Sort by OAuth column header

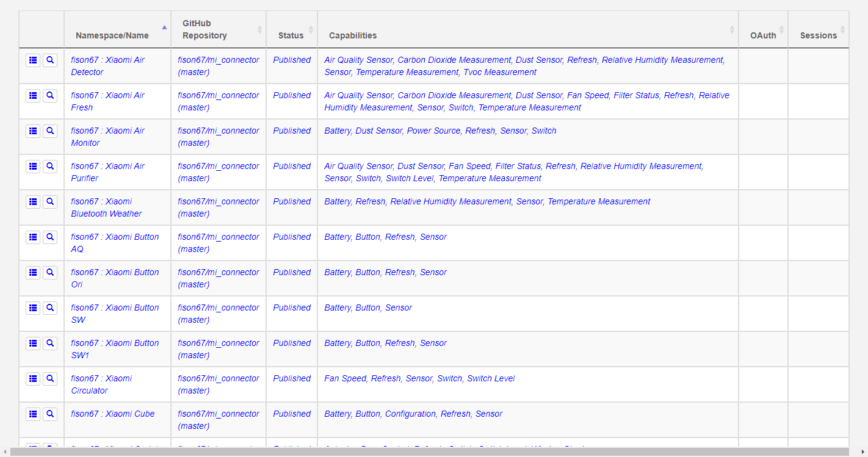(x=763, y=29)
